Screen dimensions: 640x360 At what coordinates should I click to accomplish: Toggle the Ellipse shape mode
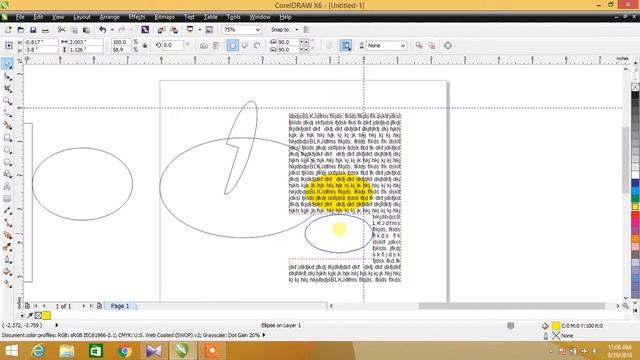233,46
